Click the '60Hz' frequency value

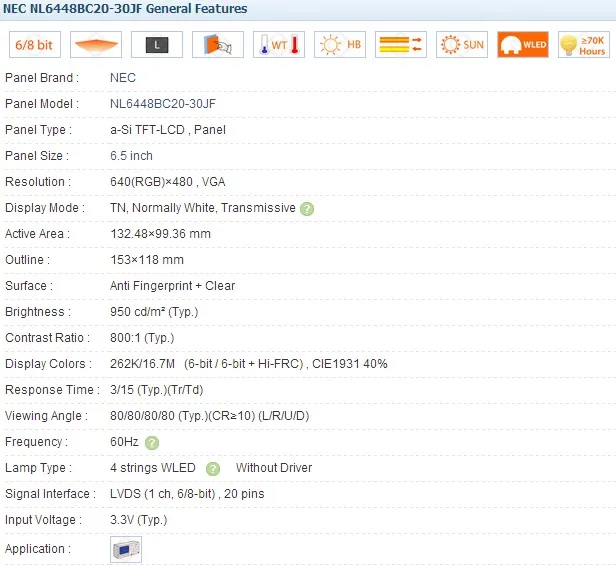(124, 442)
